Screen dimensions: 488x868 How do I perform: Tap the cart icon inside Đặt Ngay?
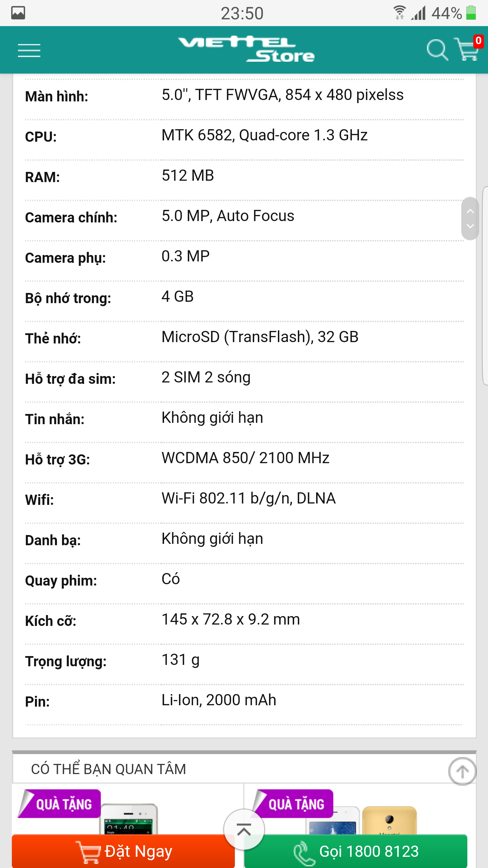[88, 852]
